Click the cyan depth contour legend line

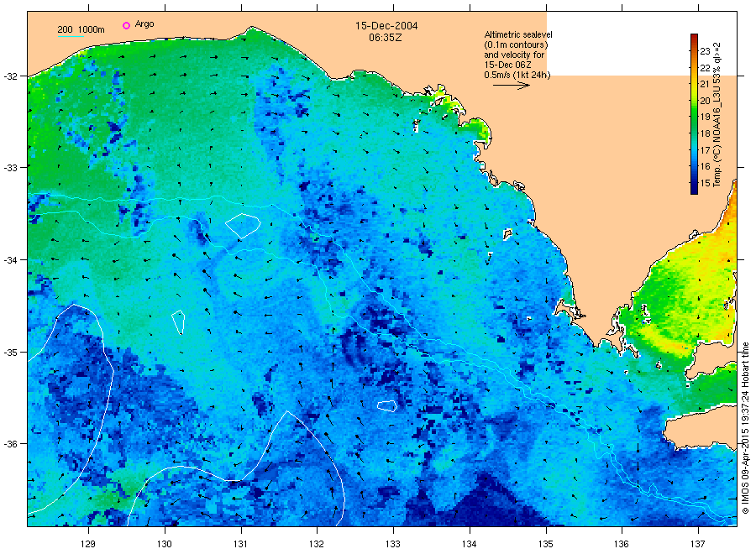pos(71,36)
